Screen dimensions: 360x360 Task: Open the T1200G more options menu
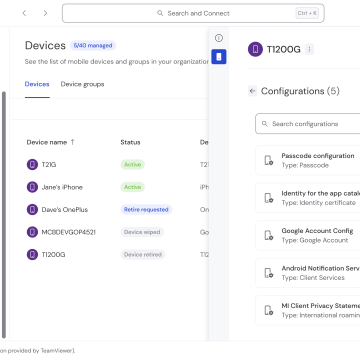point(309,50)
